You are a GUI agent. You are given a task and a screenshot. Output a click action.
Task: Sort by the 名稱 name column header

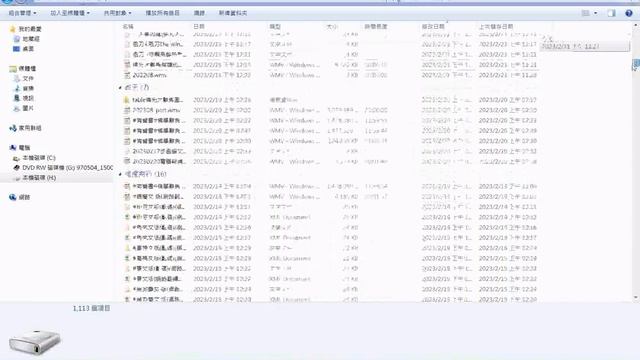point(128,26)
